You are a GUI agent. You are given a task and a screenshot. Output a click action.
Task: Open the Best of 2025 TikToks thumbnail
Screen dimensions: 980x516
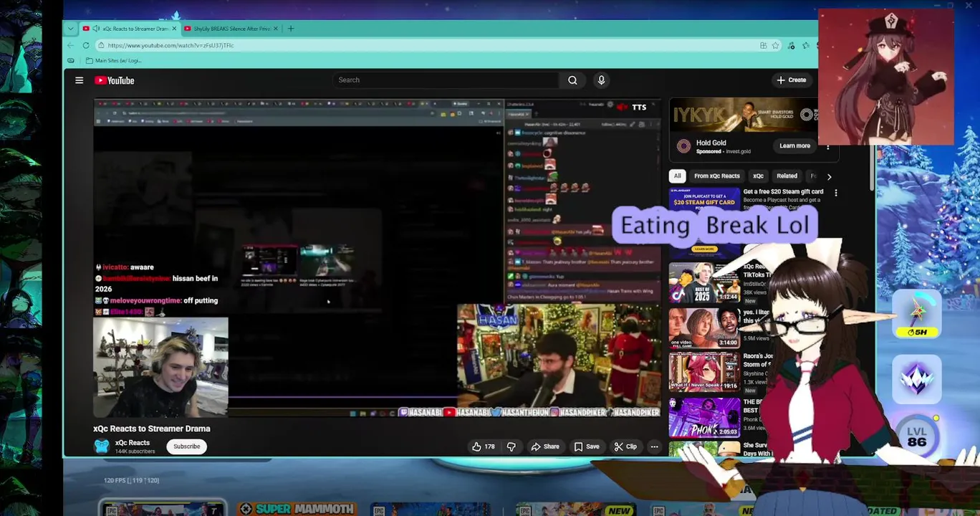click(705, 282)
